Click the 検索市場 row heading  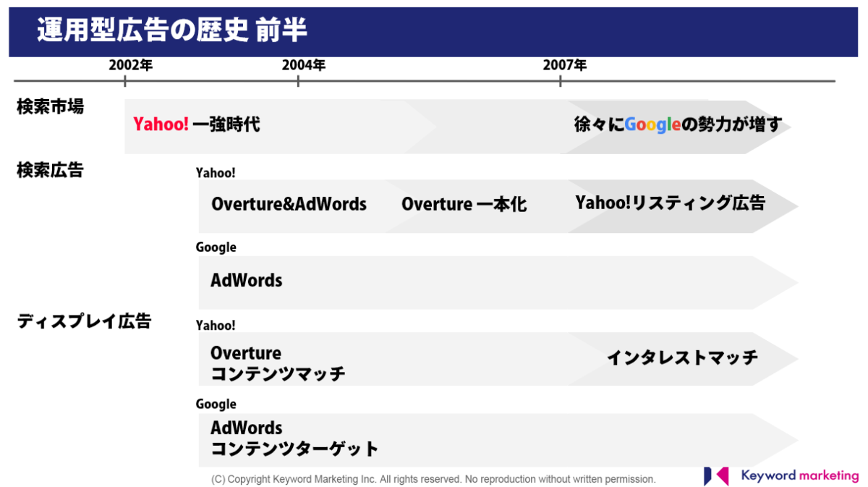pos(51,107)
